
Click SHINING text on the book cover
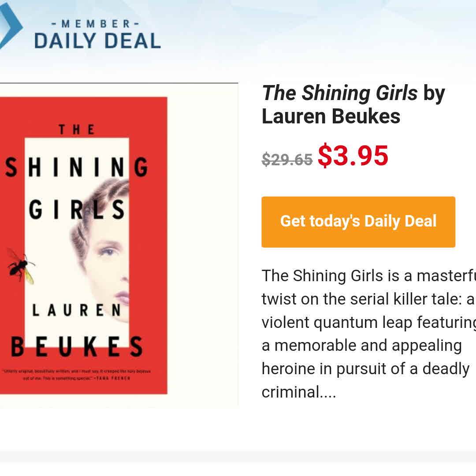[77, 167]
